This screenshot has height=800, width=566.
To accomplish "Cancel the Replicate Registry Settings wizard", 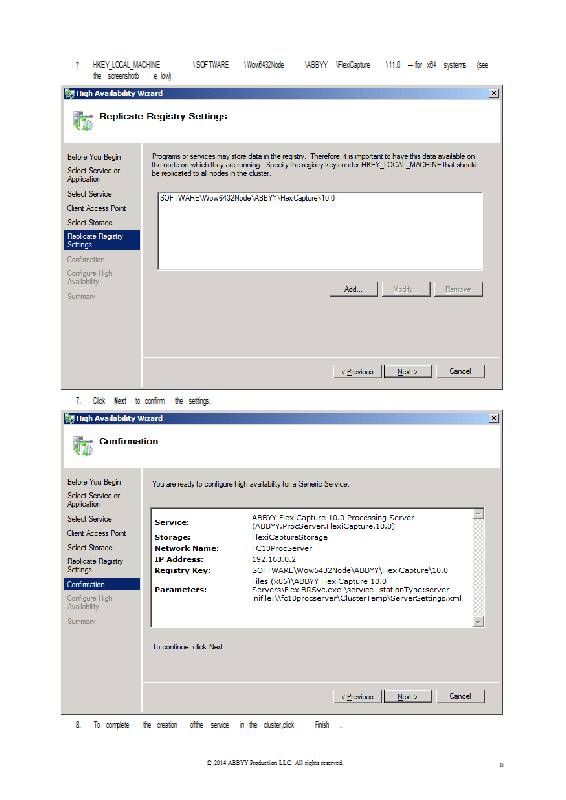I will pos(460,371).
